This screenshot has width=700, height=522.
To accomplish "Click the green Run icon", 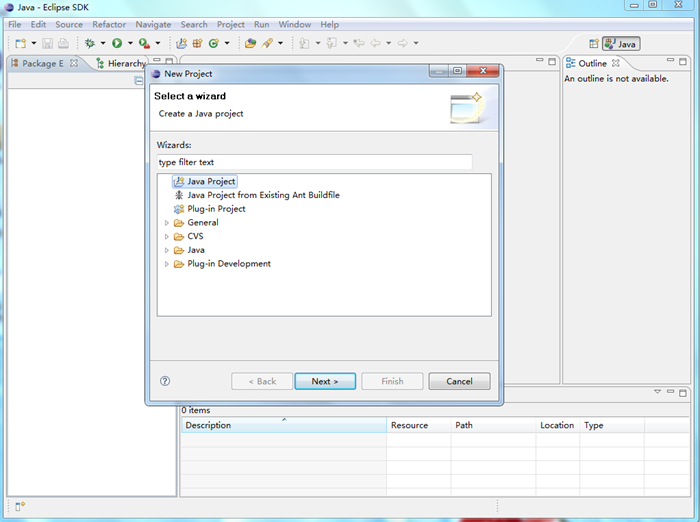I will coord(117,43).
